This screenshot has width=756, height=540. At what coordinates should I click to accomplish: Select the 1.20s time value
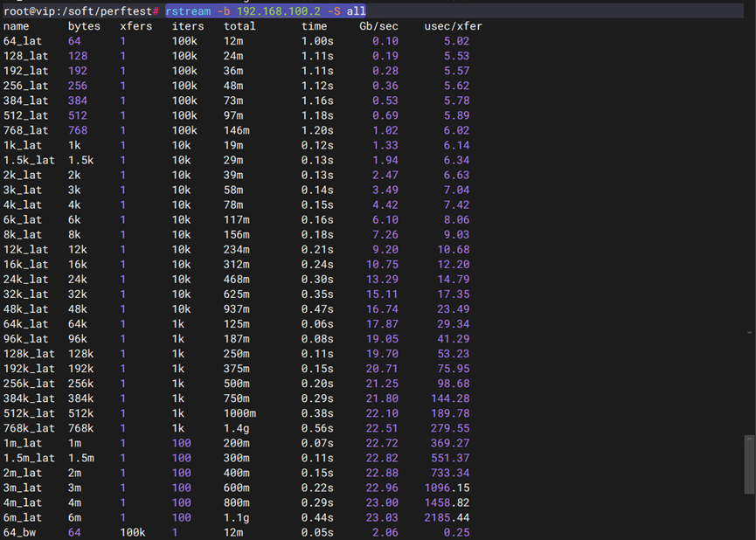317,130
